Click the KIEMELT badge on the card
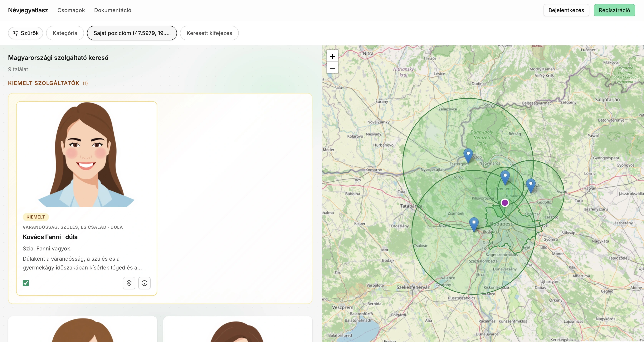Image resolution: width=644 pixels, height=342 pixels. coord(36,217)
